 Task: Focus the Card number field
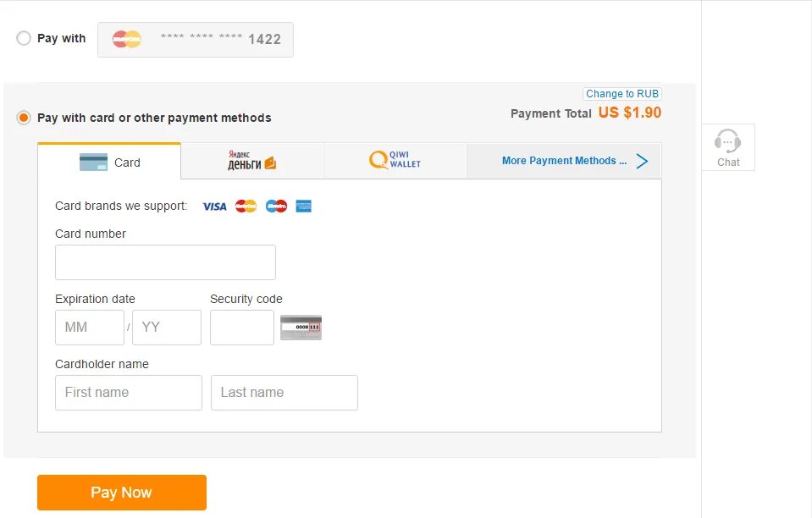(165, 262)
